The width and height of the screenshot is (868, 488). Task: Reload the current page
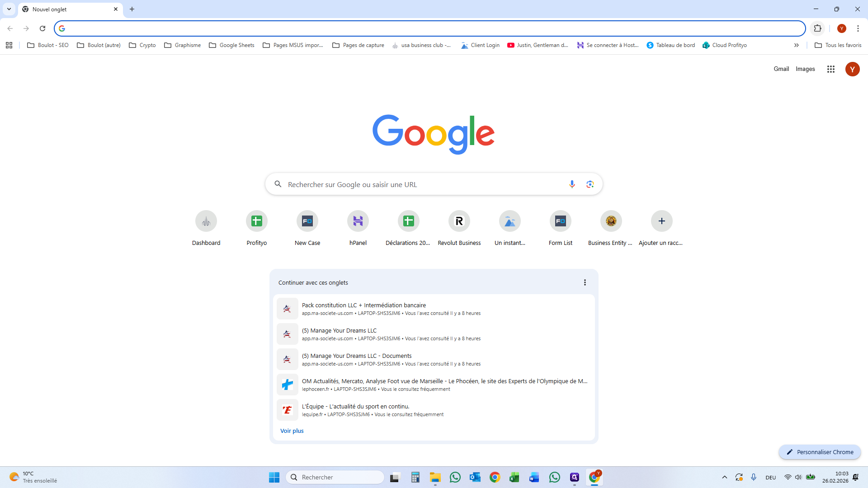coord(42,28)
